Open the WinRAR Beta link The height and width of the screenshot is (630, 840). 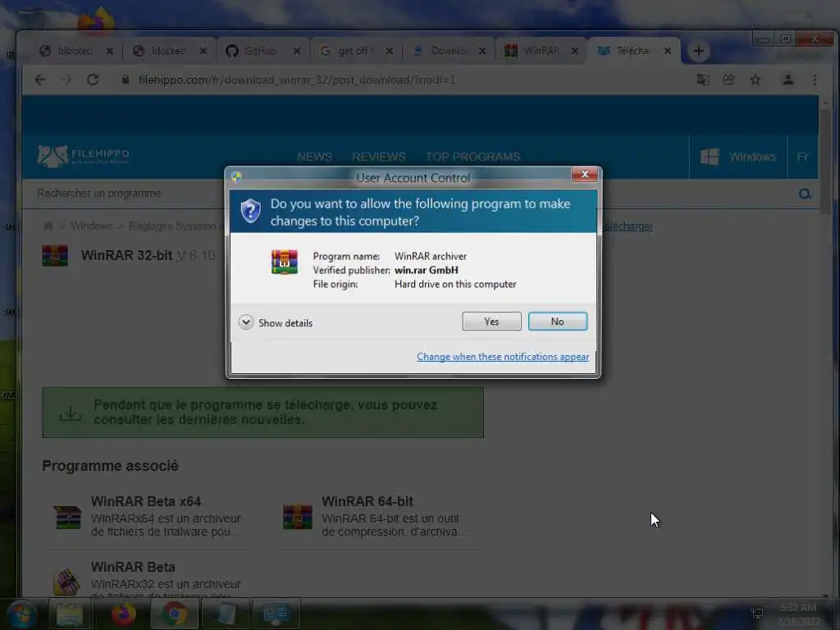tap(133, 567)
